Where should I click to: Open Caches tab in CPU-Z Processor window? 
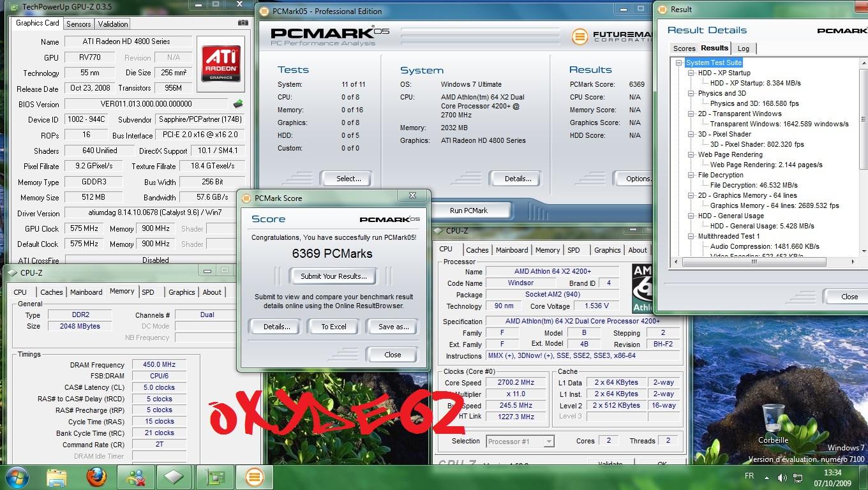pos(477,250)
